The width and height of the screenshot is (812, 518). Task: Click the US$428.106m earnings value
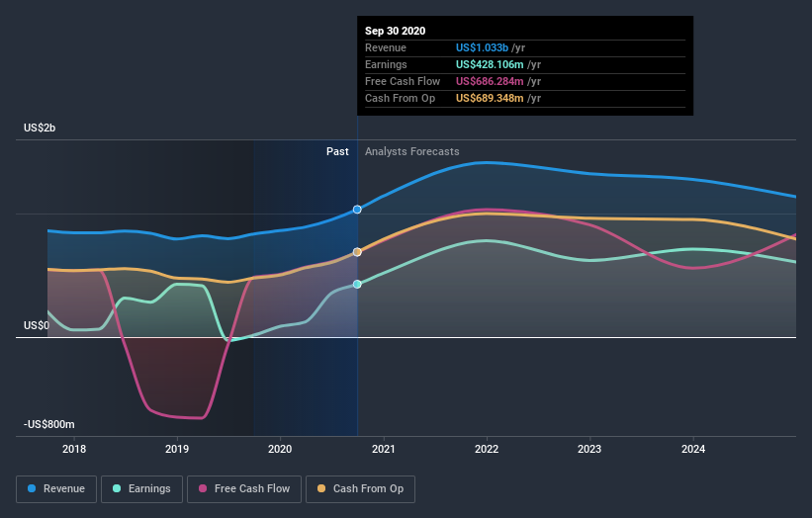pos(490,64)
